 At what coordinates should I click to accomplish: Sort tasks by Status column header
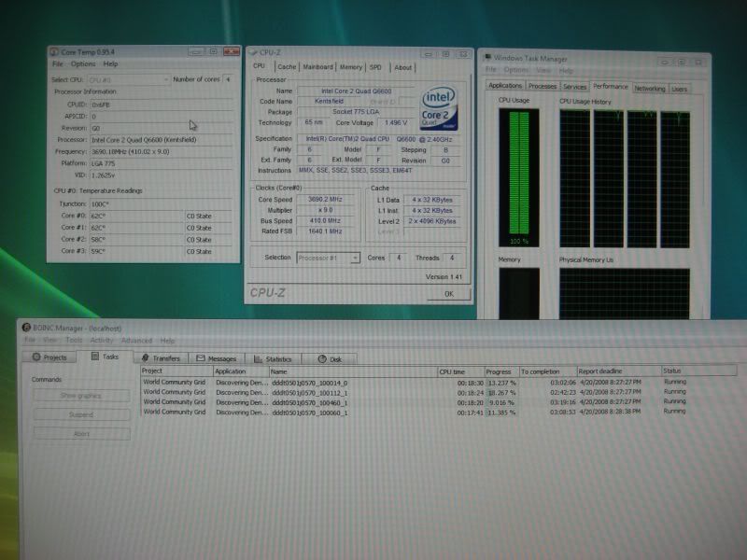tap(698, 371)
